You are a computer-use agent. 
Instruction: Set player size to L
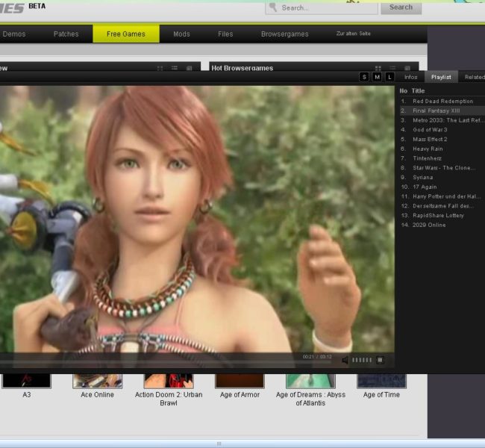(x=389, y=77)
